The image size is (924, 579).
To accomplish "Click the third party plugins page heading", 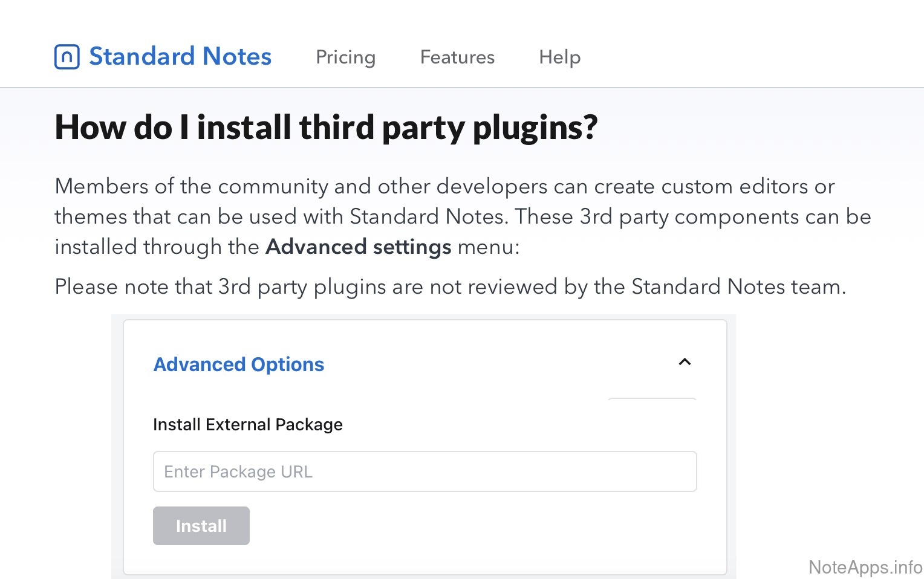I will click(x=326, y=128).
